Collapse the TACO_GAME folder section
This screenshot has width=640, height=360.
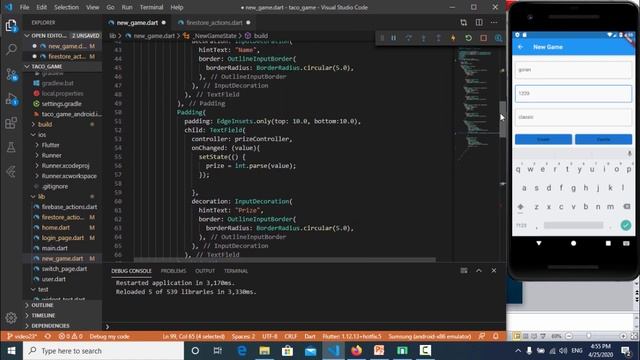tap(62, 67)
